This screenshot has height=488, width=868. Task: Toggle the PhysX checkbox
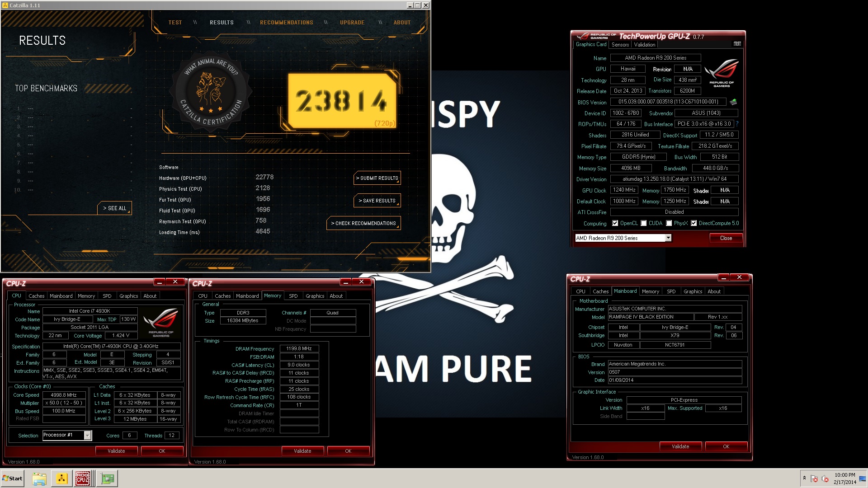[x=669, y=223]
